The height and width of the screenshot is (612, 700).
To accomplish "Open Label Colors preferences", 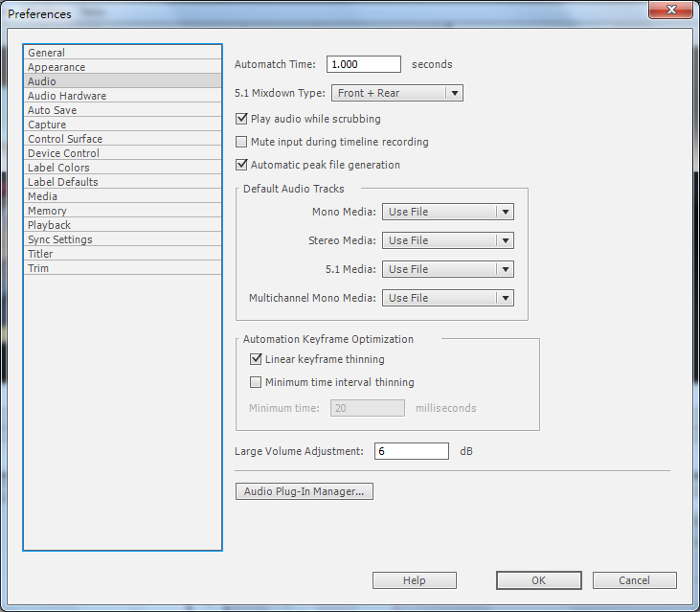I will pos(123,167).
